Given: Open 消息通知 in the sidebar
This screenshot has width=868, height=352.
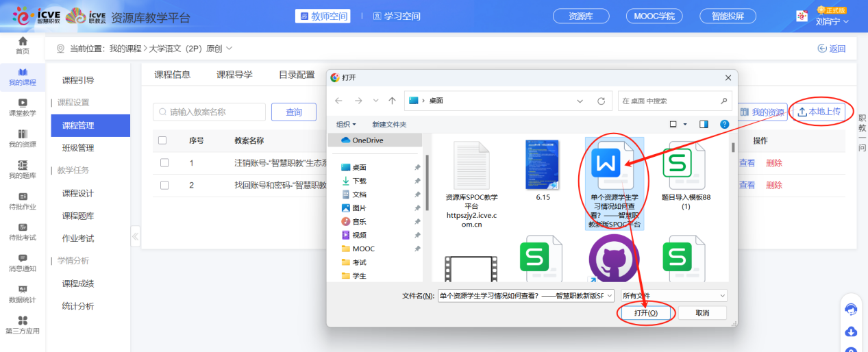Looking at the screenshot, I should tap(23, 263).
